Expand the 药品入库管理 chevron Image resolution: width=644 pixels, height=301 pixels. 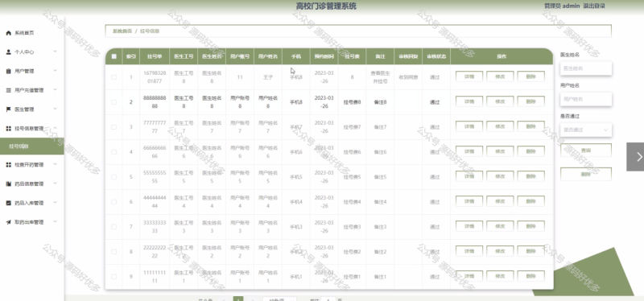(x=55, y=203)
